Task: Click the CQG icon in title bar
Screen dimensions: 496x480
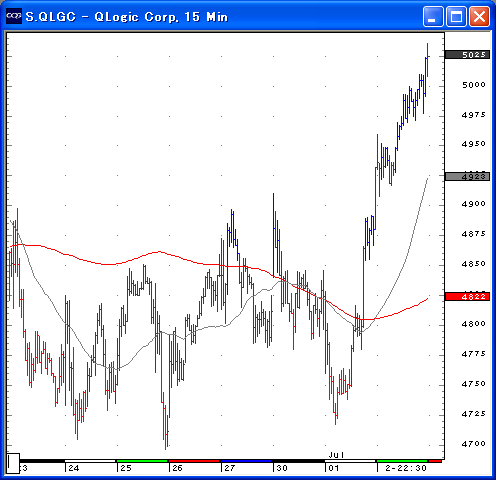Action: tap(14, 16)
